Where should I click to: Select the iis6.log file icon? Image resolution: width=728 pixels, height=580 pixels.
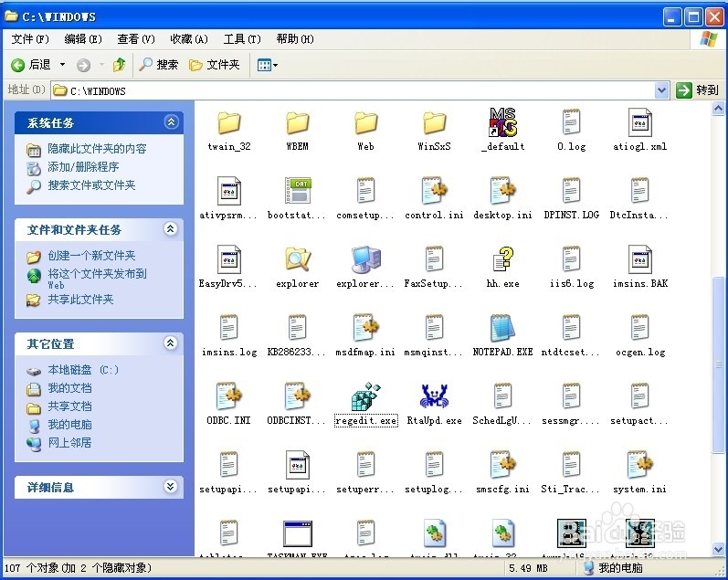[572, 259]
